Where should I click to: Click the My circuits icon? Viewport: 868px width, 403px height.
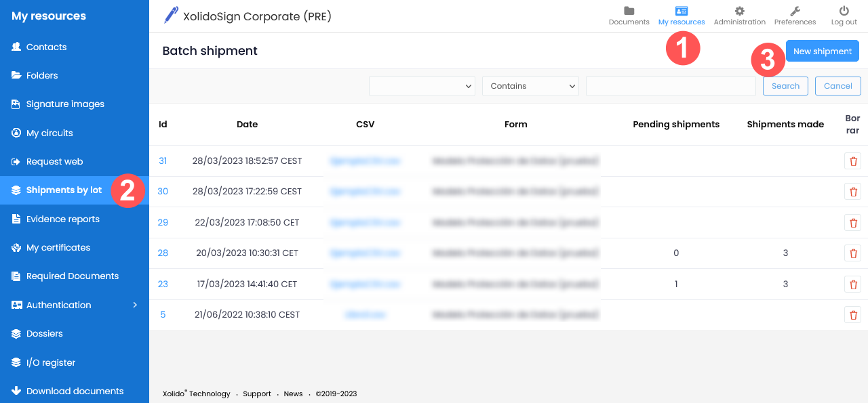[16, 133]
